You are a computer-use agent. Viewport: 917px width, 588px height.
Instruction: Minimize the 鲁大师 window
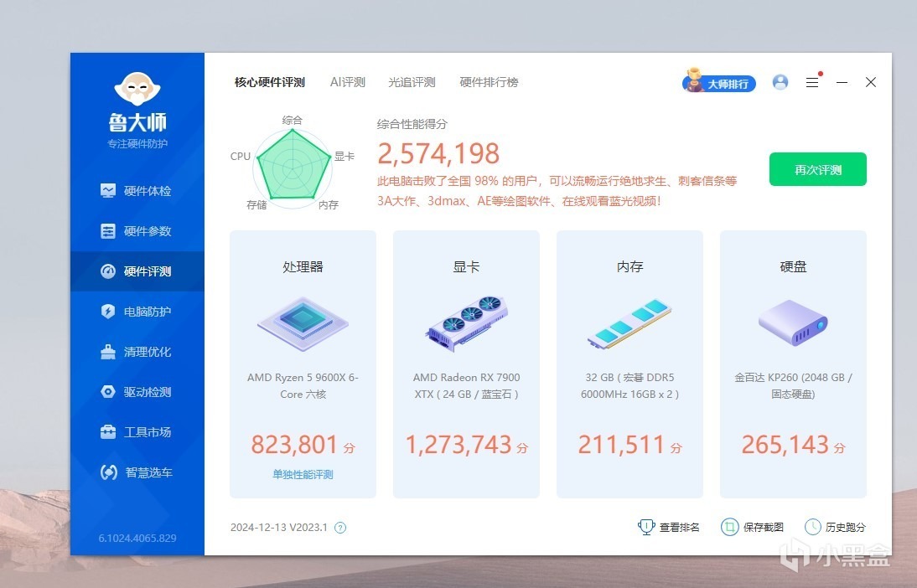click(842, 82)
